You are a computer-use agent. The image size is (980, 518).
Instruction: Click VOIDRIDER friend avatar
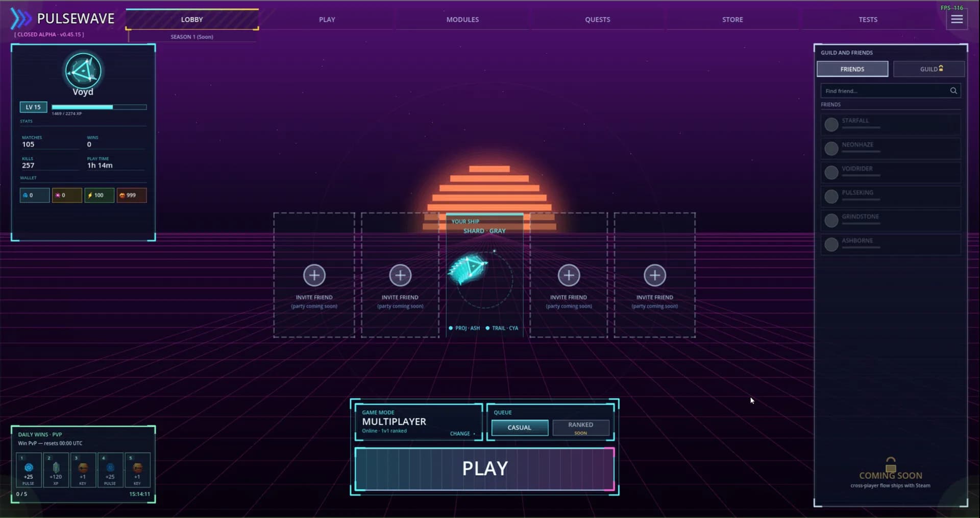click(831, 172)
